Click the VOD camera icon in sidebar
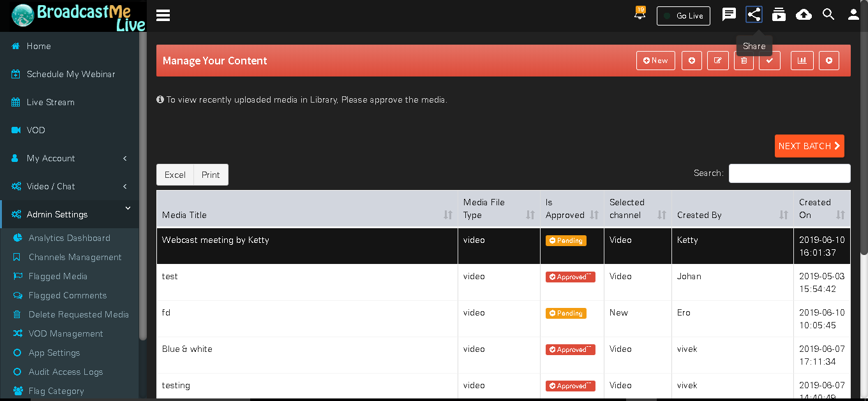 (x=16, y=130)
